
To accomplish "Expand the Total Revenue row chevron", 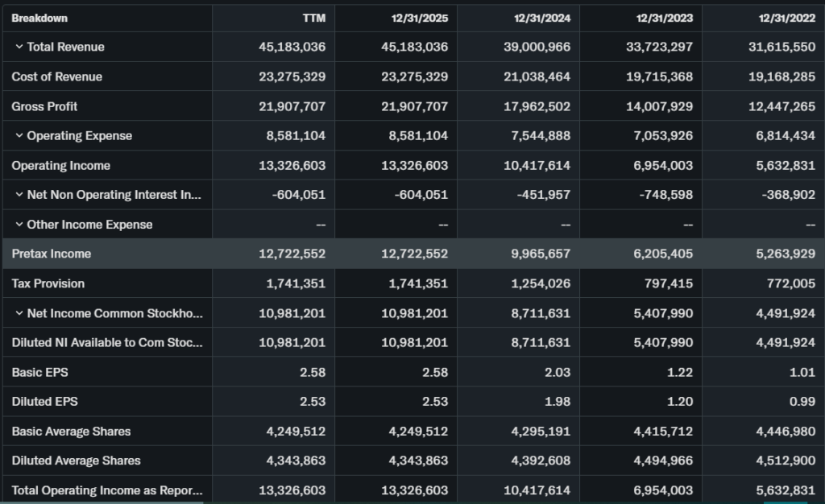I will tap(19, 47).
